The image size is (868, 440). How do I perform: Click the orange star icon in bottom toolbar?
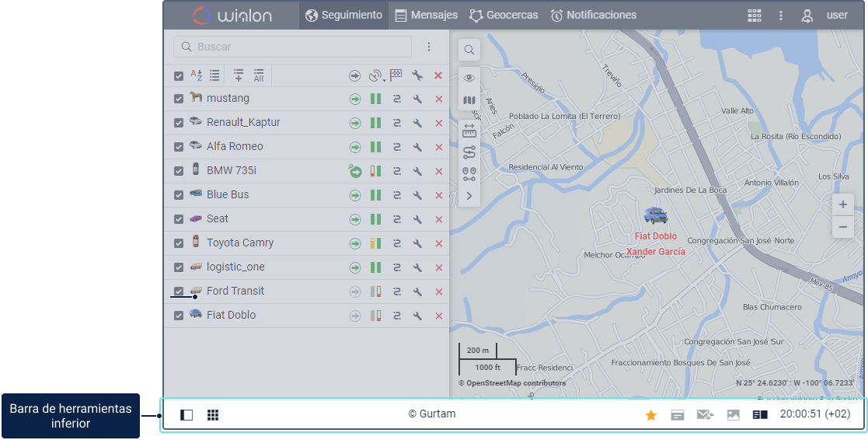(x=651, y=414)
